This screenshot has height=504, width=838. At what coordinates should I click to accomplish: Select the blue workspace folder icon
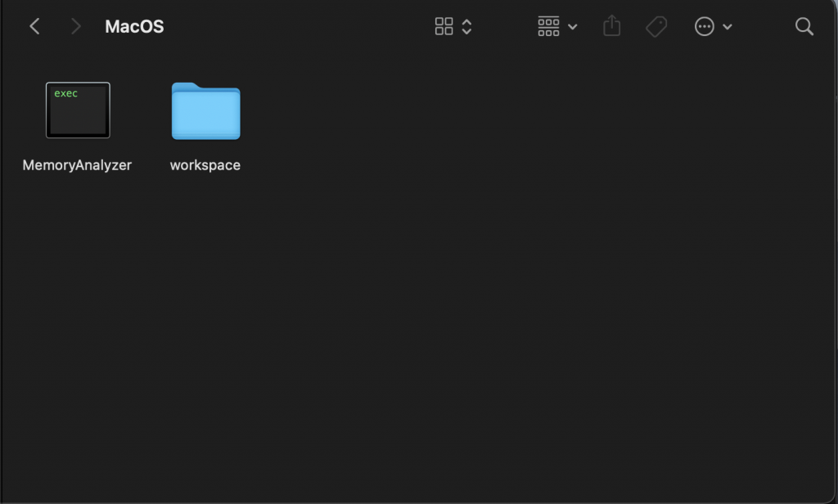click(205, 111)
